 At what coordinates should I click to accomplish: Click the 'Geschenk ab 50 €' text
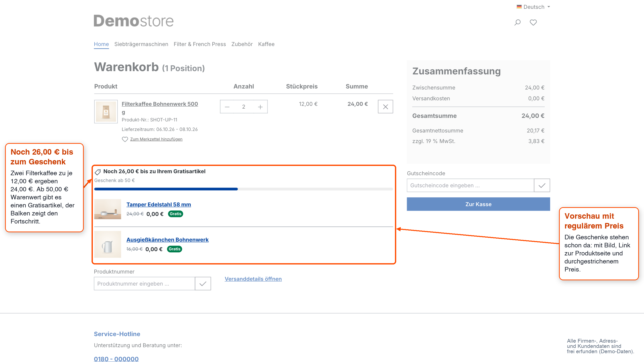pyautogui.click(x=114, y=180)
